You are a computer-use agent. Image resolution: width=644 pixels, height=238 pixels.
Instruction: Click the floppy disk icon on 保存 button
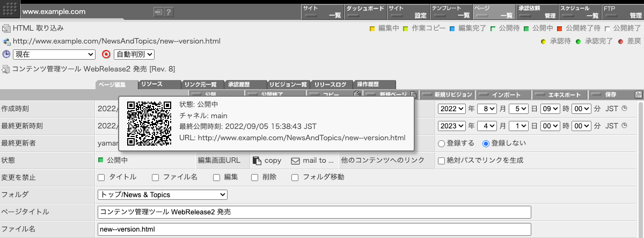coord(638,95)
